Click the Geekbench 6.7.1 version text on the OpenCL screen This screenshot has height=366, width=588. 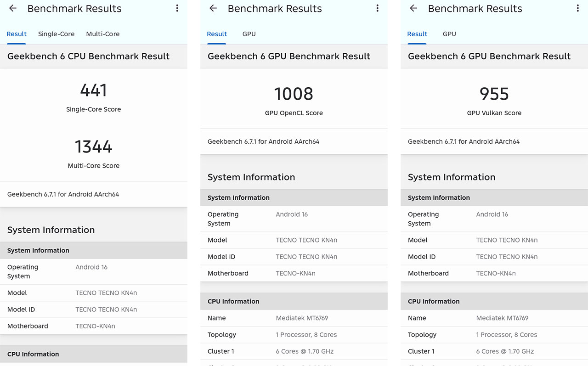(x=263, y=141)
